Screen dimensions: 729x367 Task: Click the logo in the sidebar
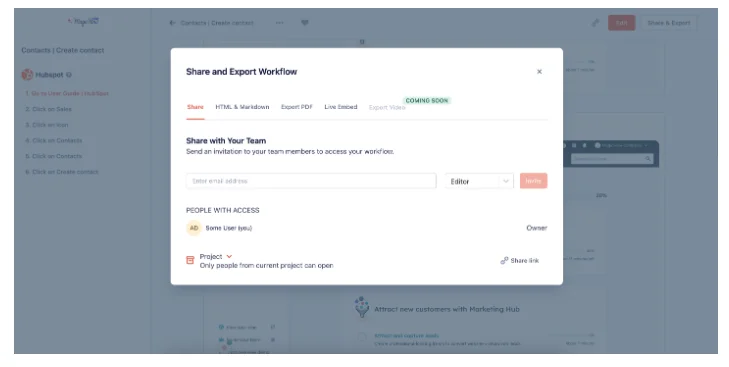point(84,21)
